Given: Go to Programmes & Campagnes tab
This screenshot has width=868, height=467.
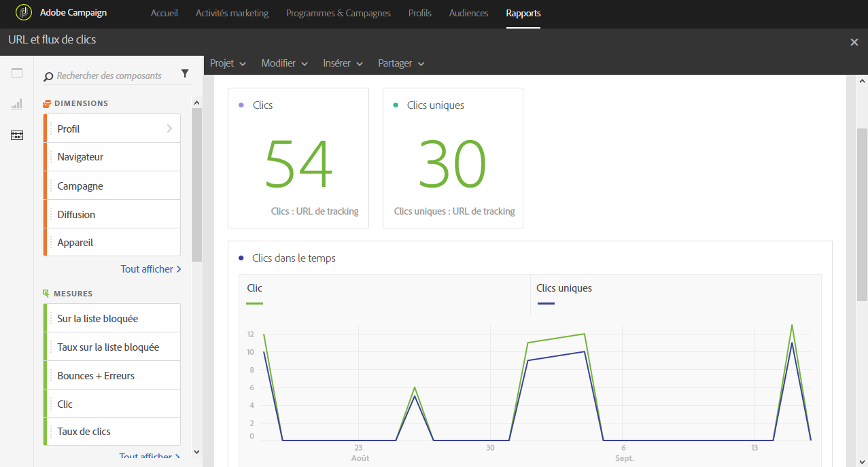Looking at the screenshot, I should (x=338, y=13).
